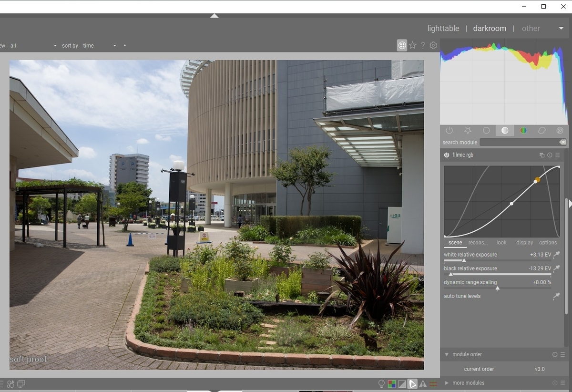572x392 pixels.
Task: Click second display window icon
Action: click(21, 383)
